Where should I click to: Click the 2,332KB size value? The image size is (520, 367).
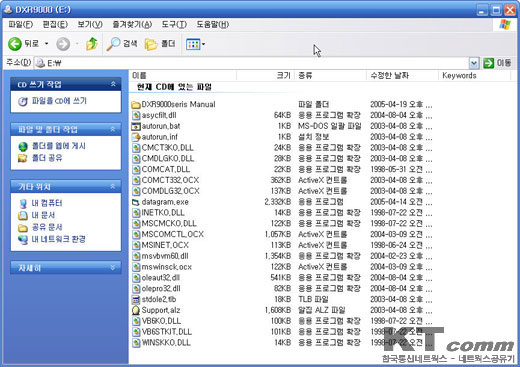(x=278, y=202)
